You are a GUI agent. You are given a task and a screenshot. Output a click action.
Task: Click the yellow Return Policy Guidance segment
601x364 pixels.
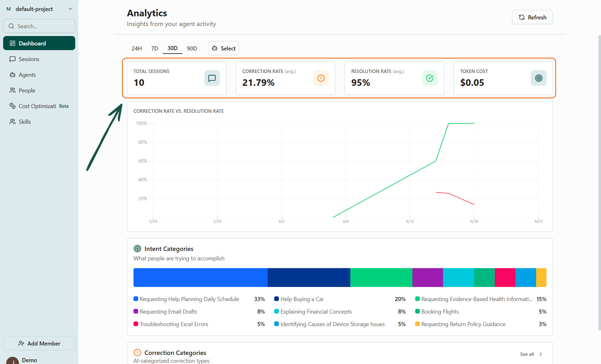coord(541,278)
